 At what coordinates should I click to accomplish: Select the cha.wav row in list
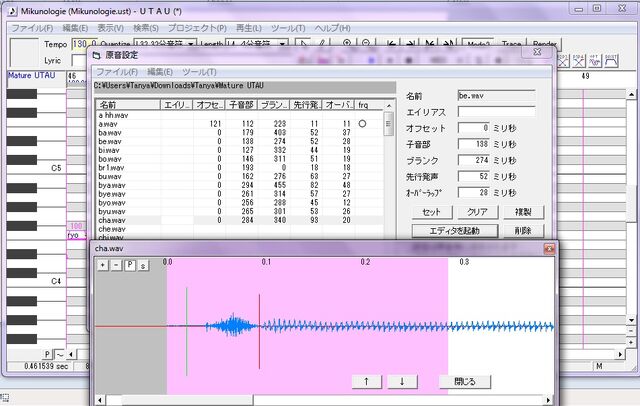point(240,220)
